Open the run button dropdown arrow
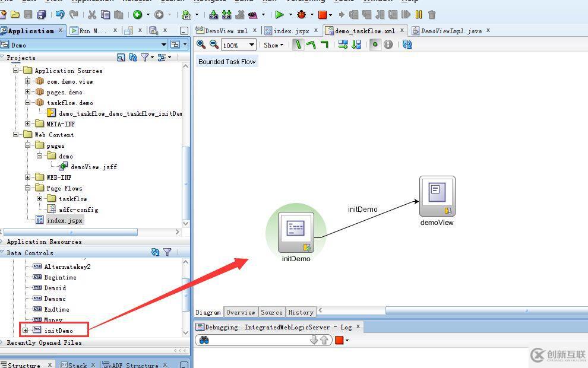 tap(290, 15)
